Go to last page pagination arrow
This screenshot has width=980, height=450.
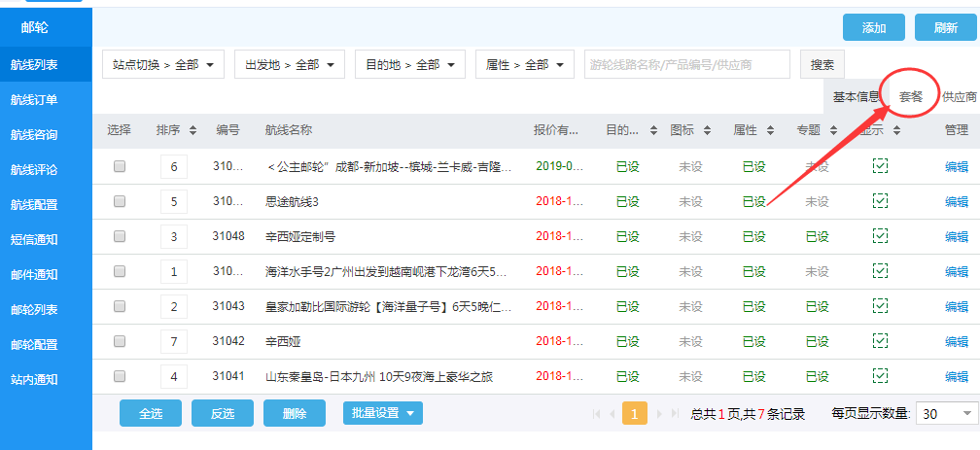pyautogui.click(x=674, y=414)
